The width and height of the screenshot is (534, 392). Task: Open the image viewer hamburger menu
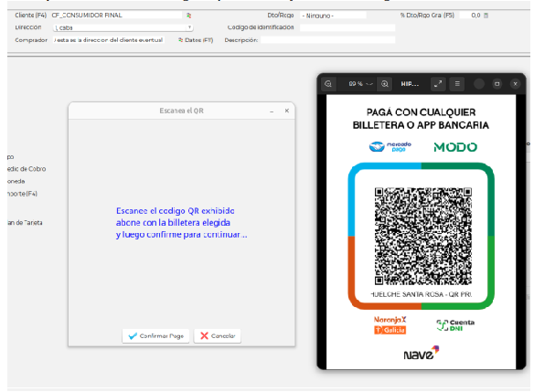pos(457,84)
